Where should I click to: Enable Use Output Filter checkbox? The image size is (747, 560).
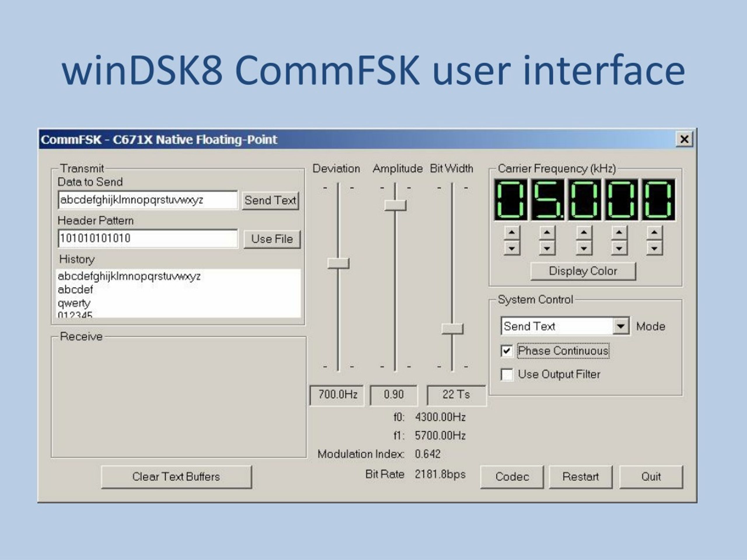tap(507, 374)
